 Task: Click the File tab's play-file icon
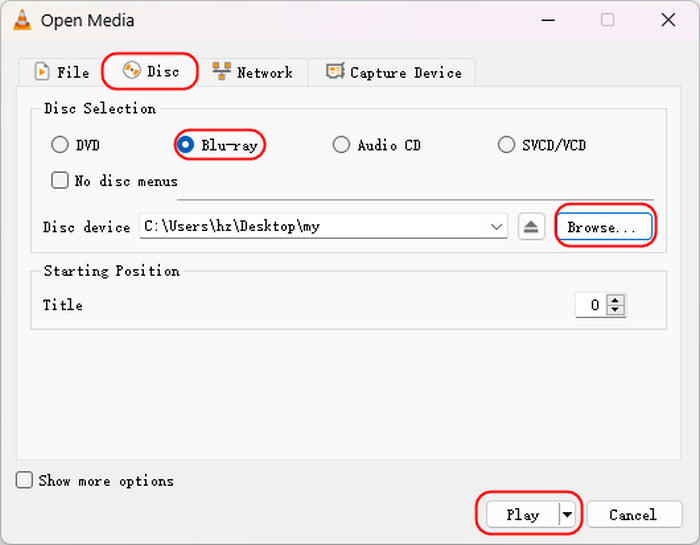[42, 71]
